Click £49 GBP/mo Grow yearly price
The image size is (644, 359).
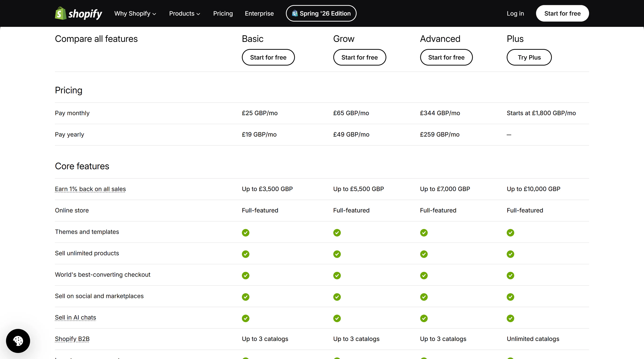coord(351,135)
